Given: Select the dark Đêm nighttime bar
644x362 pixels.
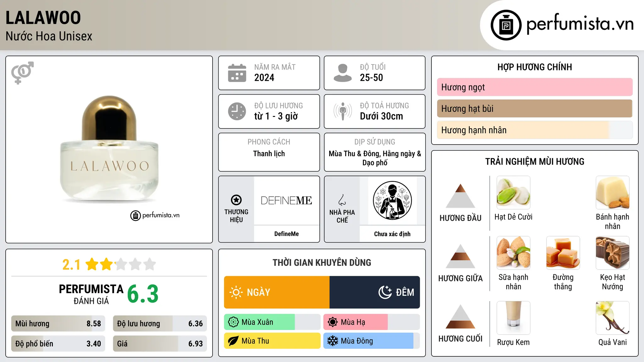Looking at the screenshot, I should [375, 292].
